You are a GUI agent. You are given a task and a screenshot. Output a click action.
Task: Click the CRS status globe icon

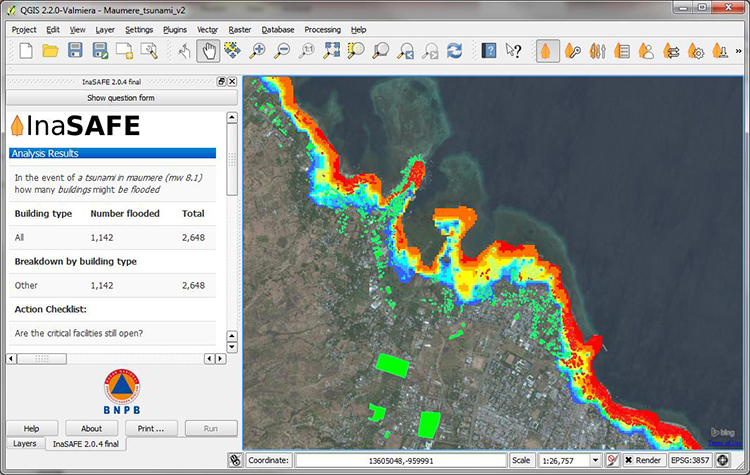click(x=721, y=460)
